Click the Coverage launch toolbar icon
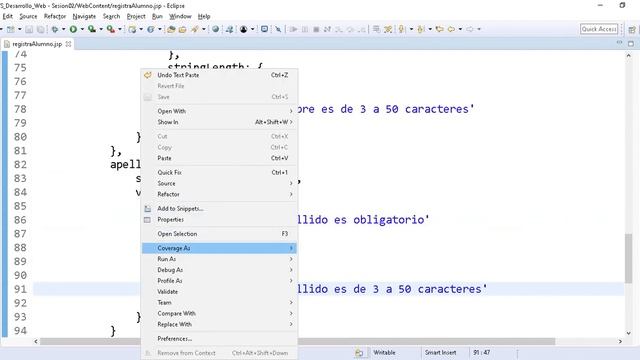The width and height of the screenshot is (640, 360). tap(92, 29)
